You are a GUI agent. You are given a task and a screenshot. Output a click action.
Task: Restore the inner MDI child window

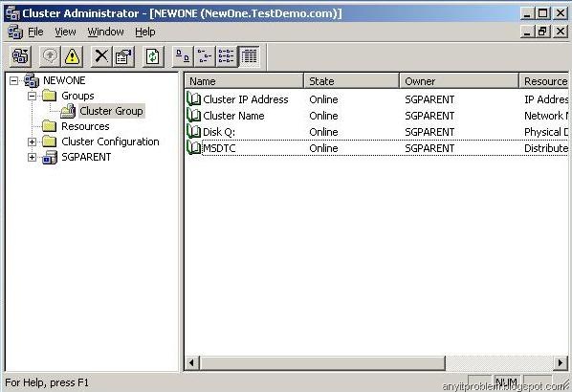click(x=542, y=32)
